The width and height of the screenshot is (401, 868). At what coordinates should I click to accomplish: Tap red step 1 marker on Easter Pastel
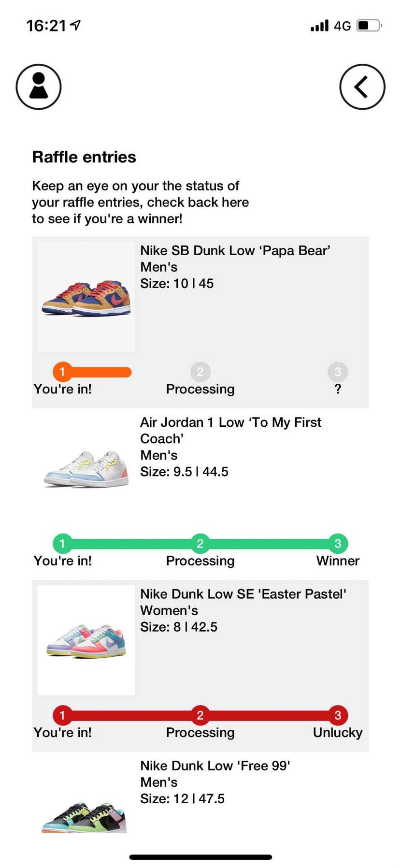tap(62, 715)
